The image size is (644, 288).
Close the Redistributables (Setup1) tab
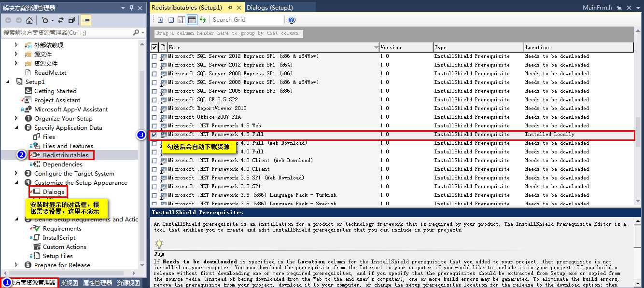click(238, 8)
